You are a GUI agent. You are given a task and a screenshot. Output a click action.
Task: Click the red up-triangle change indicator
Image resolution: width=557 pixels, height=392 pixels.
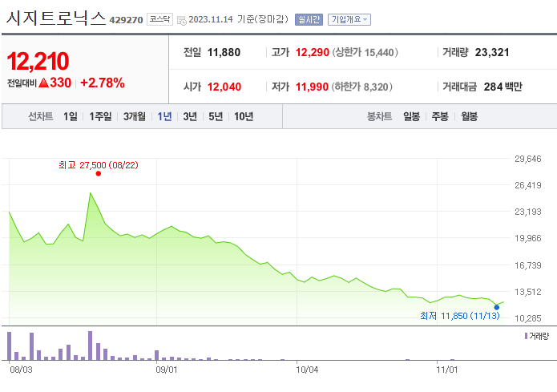click(44, 83)
